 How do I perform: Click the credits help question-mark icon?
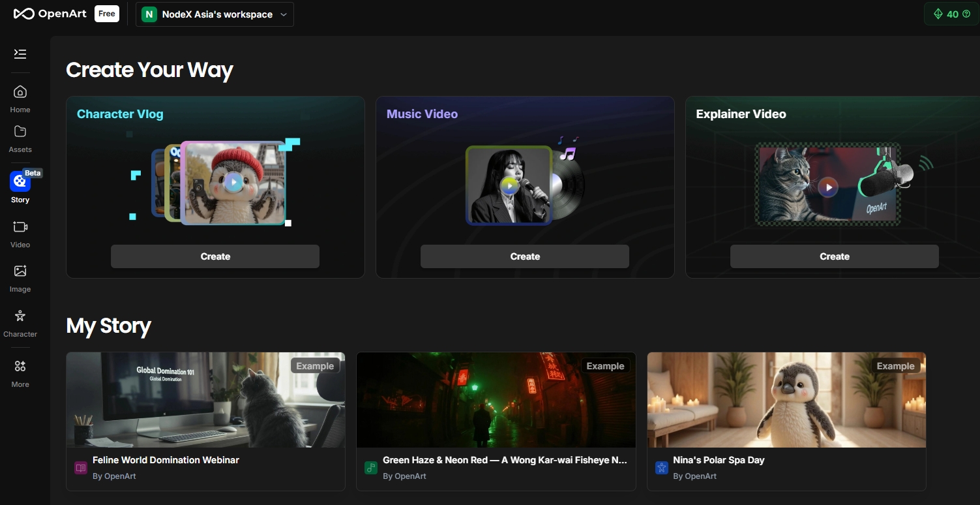(x=966, y=14)
